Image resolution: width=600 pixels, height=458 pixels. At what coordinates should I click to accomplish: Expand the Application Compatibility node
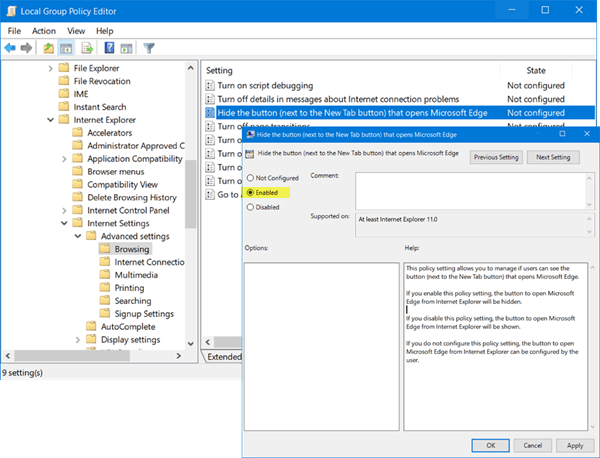[64, 159]
